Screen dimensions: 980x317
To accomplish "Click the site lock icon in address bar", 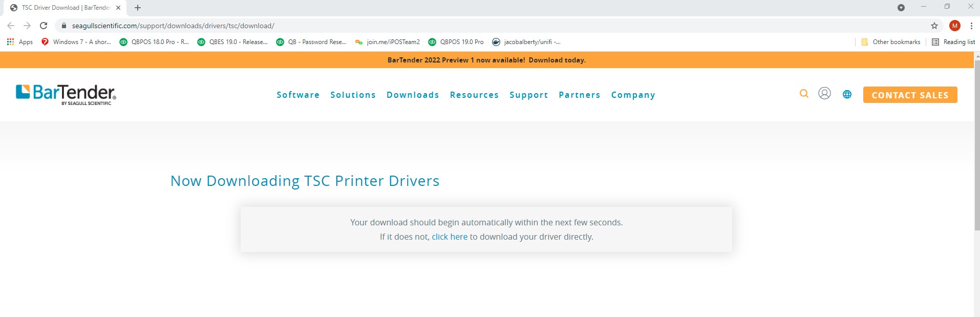I will 63,26.
